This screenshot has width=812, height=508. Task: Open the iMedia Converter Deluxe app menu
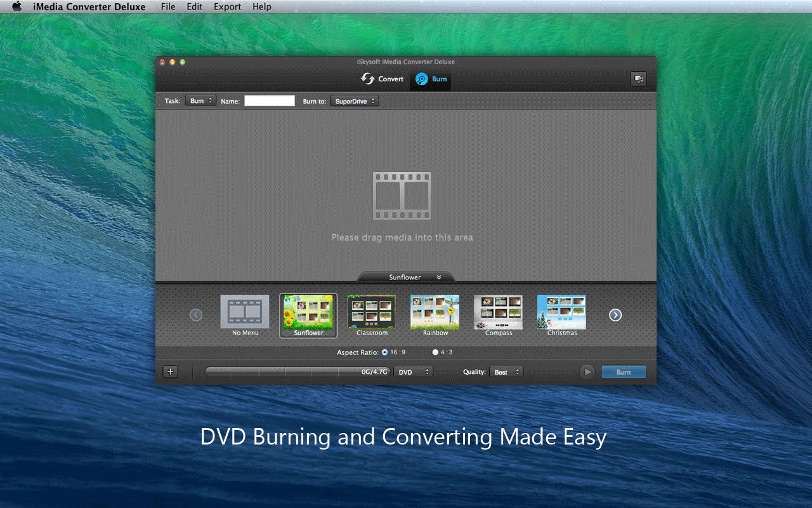point(88,7)
